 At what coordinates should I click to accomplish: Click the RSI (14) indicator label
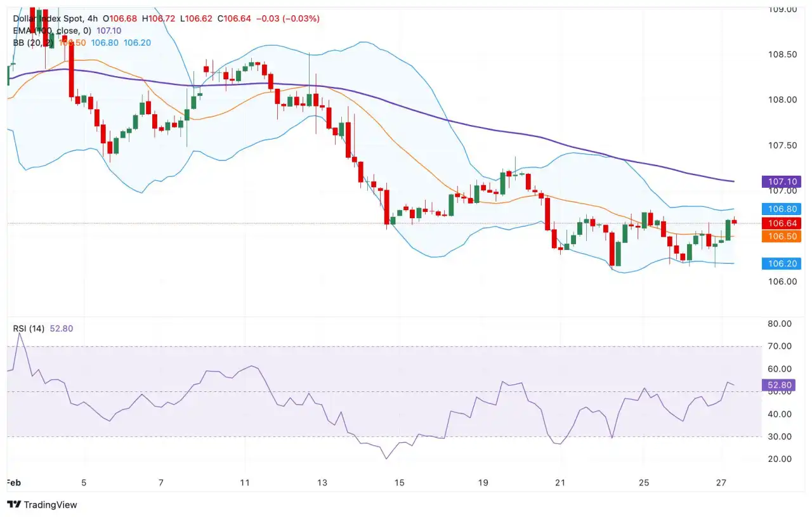30,328
